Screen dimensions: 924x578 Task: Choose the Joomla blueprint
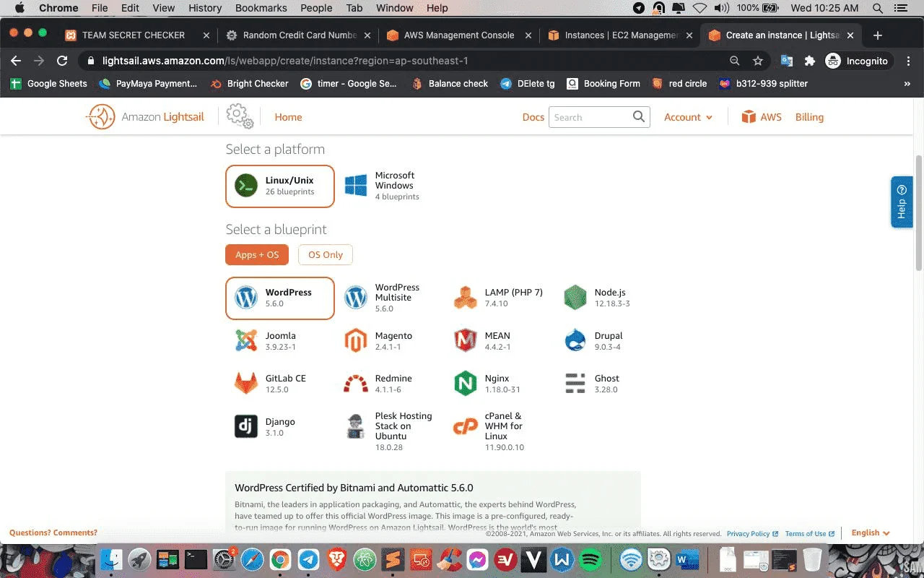tap(266, 341)
